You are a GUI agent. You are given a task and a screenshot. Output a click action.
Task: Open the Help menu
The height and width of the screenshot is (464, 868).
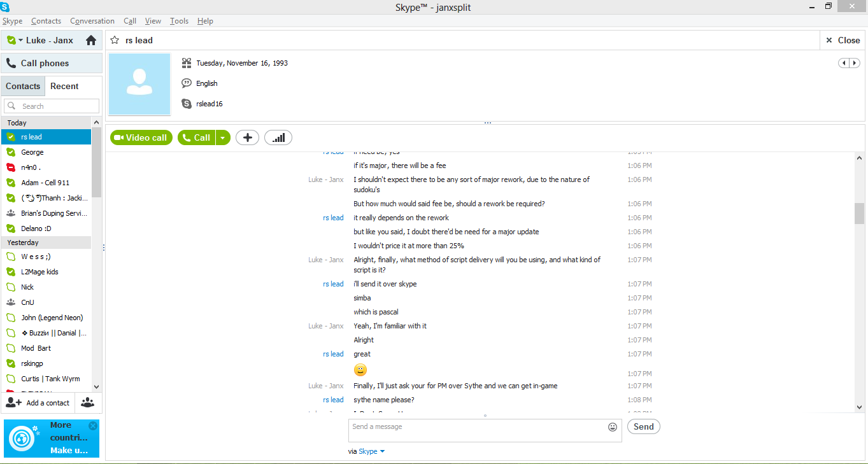pyautogui.click(x=205, y=21)
